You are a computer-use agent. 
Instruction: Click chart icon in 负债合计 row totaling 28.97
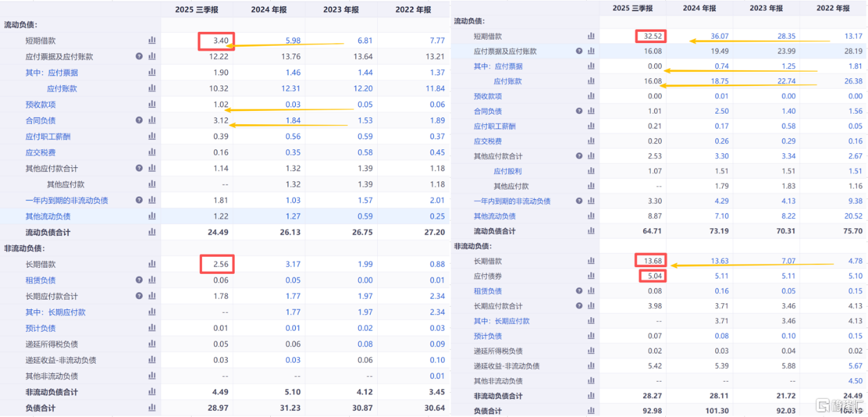click(152, 408)
